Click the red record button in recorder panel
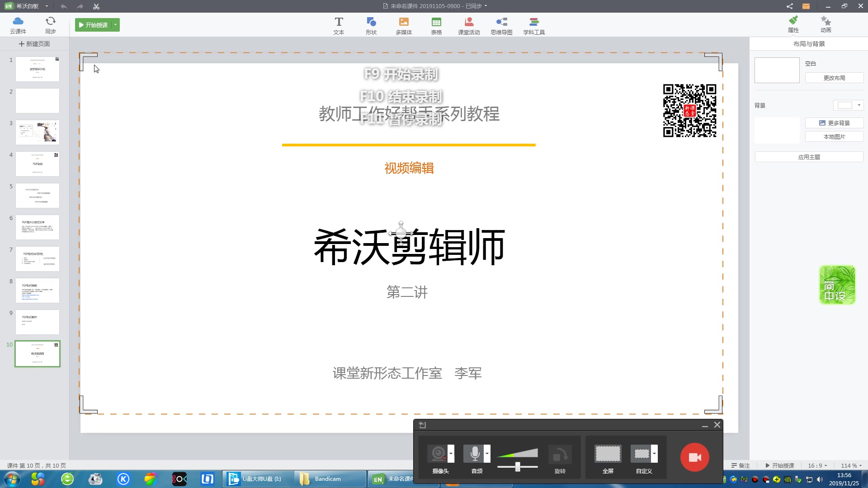 695,457
